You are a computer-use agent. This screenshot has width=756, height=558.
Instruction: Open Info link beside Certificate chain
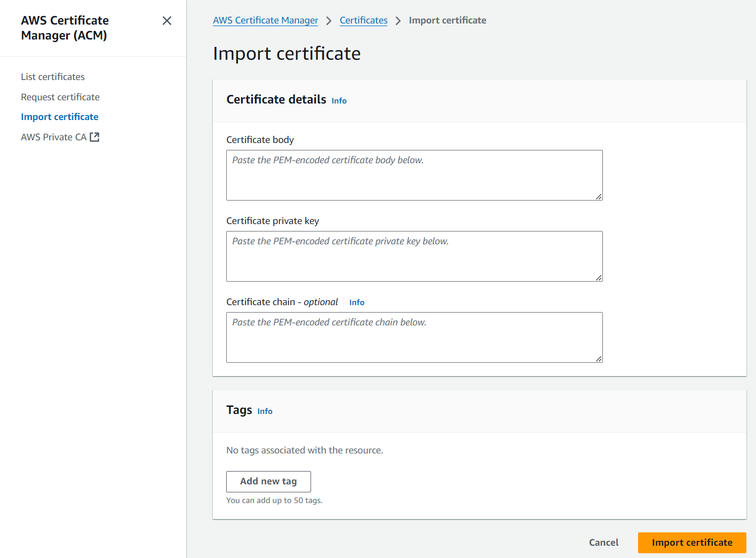(356, 302)
